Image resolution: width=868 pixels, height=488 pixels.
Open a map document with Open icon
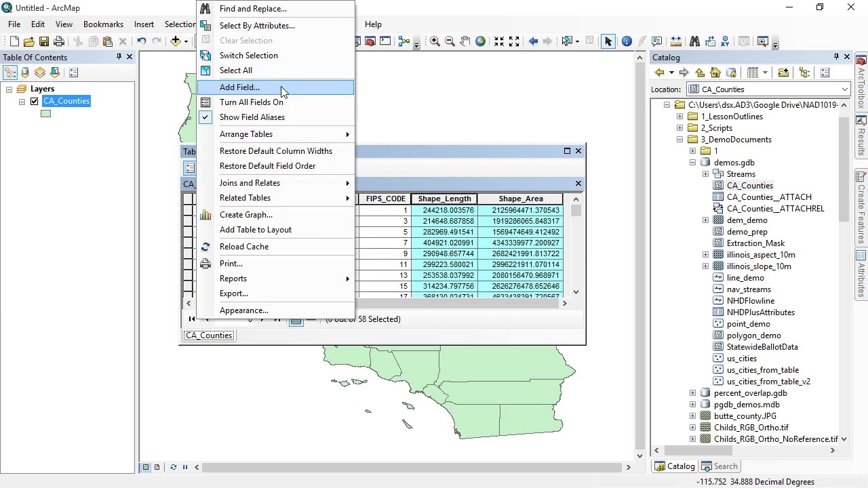(29, 41)
